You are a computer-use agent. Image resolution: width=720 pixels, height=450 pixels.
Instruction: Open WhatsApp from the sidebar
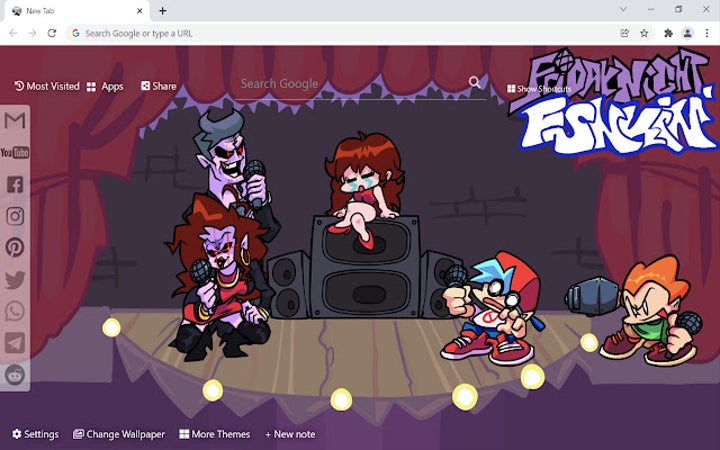15,311
